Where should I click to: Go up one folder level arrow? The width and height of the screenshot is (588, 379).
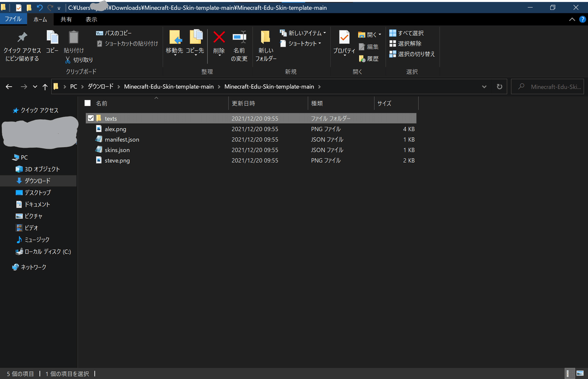point(45,87)
